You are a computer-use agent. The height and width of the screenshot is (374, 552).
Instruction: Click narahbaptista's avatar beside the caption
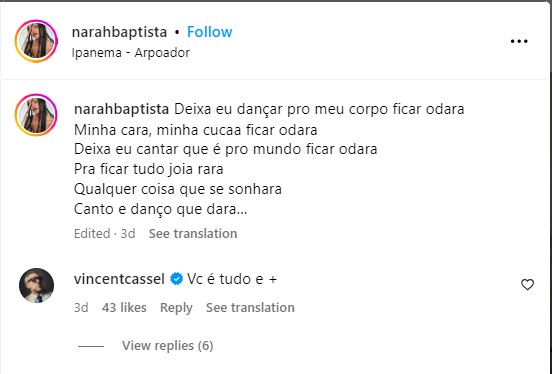[x=36, y=115]
